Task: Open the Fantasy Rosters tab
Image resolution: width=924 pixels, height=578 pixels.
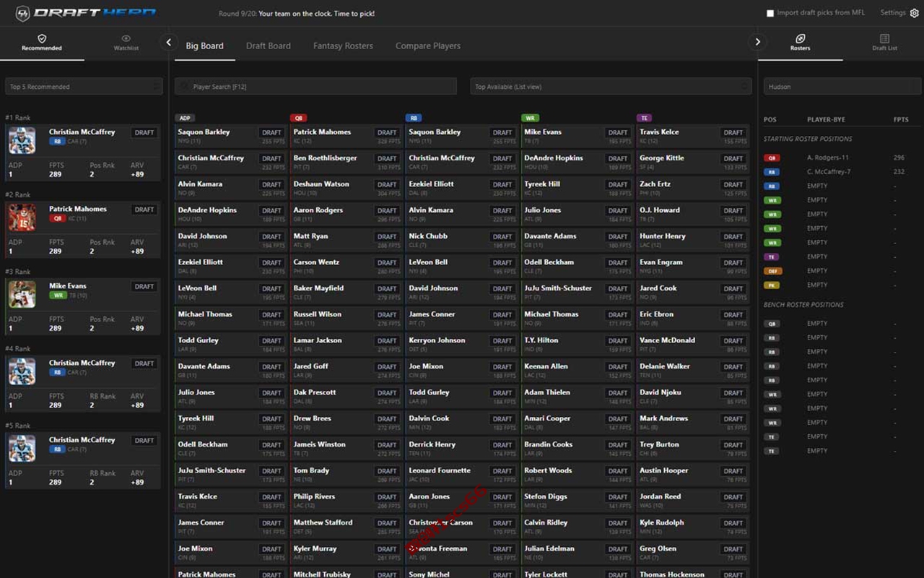Action: click(343, 46)
